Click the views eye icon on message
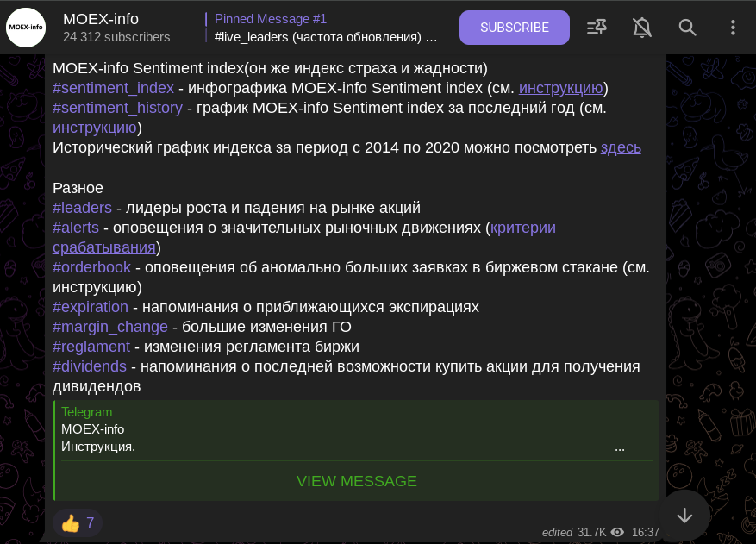The width and height of the screenshot is (756, 544). tap(617, 533)
